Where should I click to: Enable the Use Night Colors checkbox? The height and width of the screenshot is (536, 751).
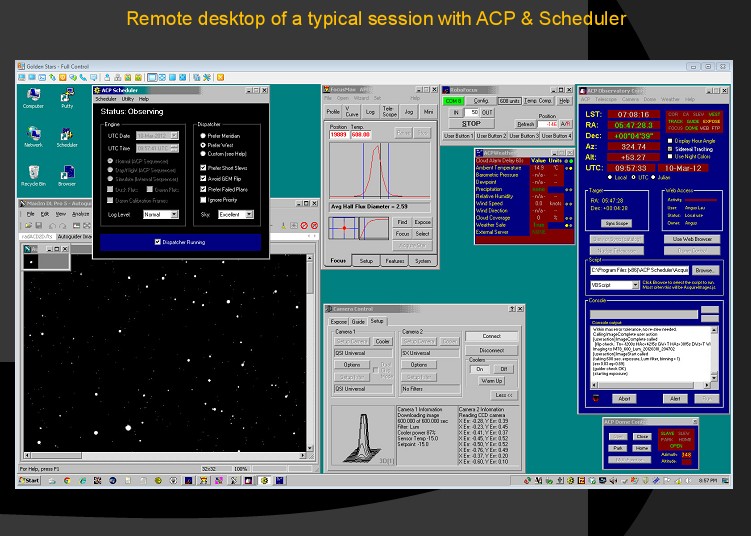[x=670, y=156]
